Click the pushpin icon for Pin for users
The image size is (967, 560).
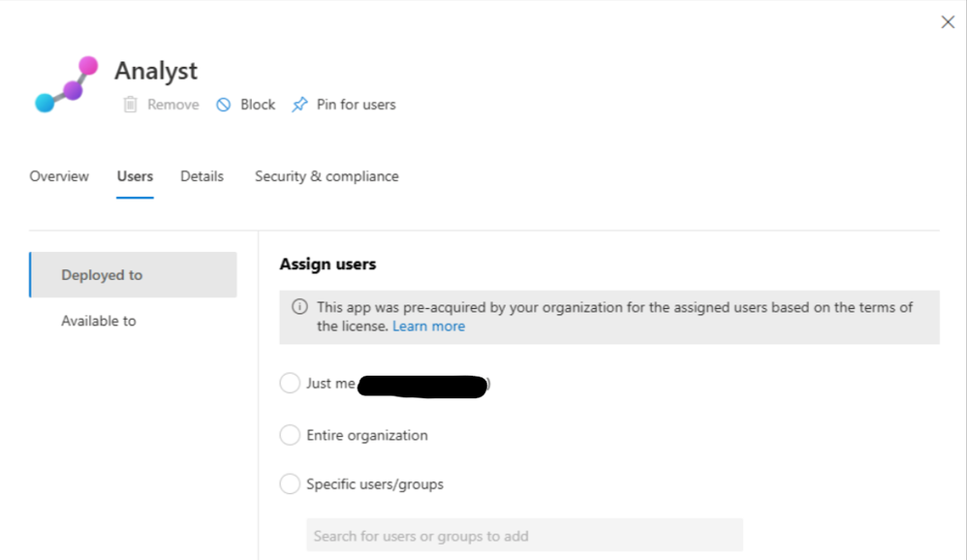click(x=299, y=105)
